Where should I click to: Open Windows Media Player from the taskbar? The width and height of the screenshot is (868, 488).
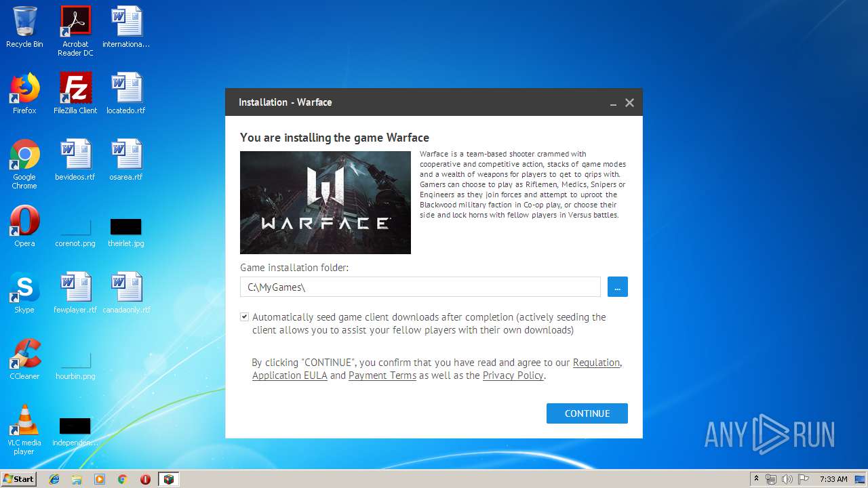100,479
